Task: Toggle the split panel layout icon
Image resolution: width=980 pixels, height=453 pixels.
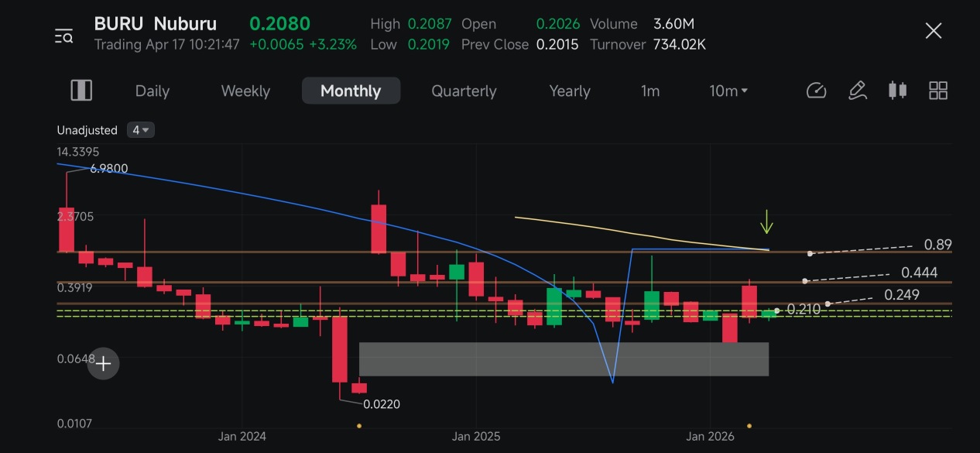Action: [81, 91]
